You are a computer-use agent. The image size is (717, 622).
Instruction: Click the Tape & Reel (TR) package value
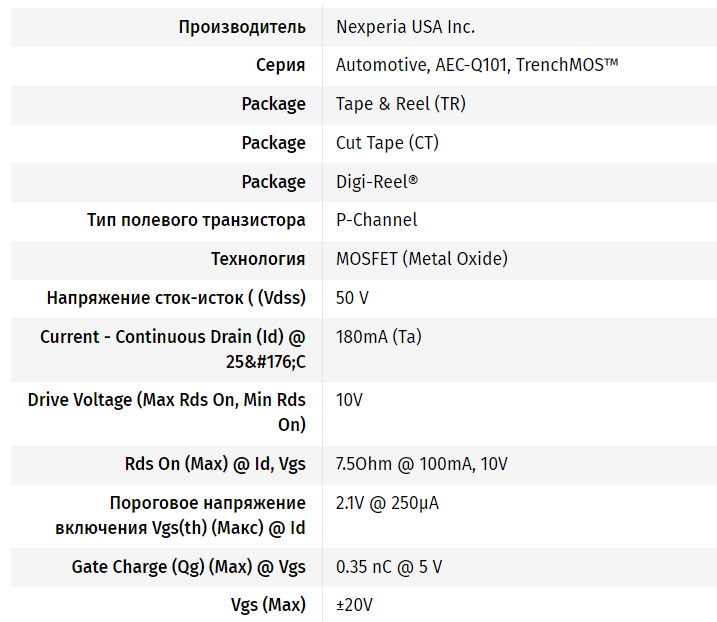400,104
